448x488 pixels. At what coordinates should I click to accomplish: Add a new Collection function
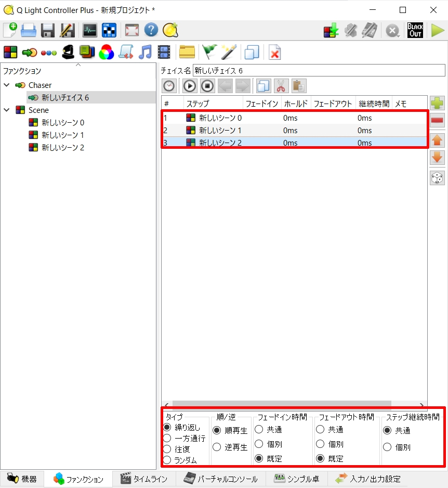(x=87, y=52)
